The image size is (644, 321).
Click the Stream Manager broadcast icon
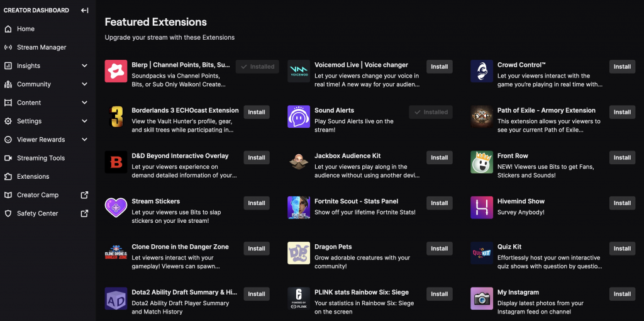click(8, 47)
